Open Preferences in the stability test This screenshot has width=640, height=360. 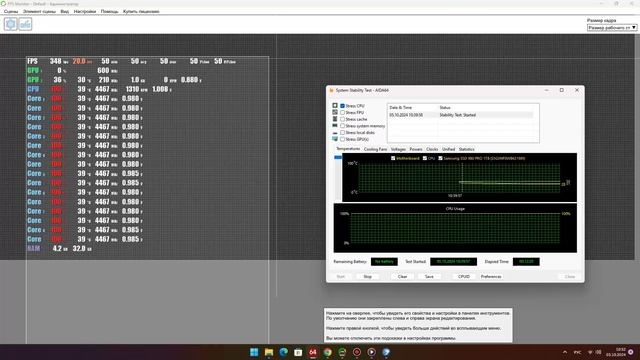491,277
